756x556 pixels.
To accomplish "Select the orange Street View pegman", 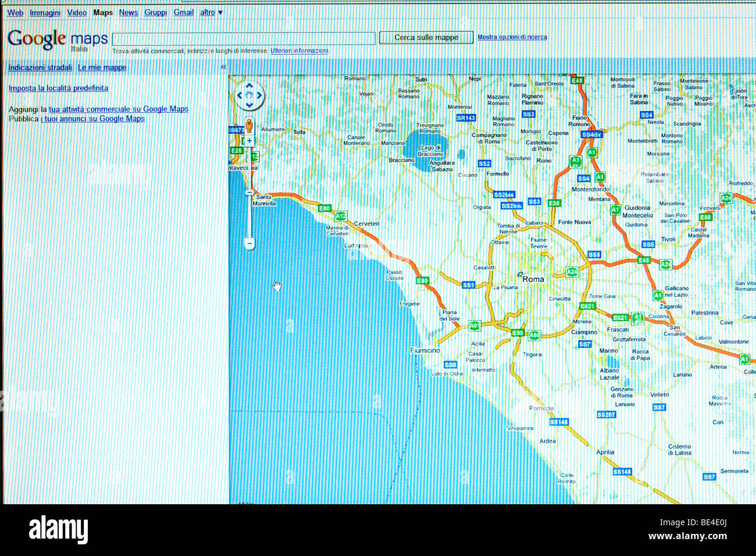I will click(x=250, y=125).
